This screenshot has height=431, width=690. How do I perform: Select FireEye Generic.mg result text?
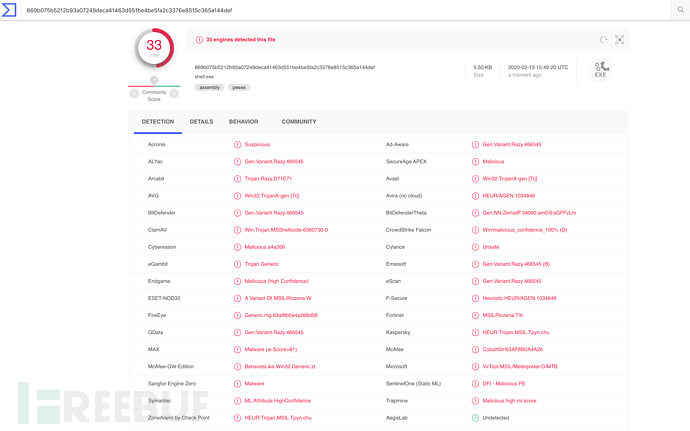(281, 315)
